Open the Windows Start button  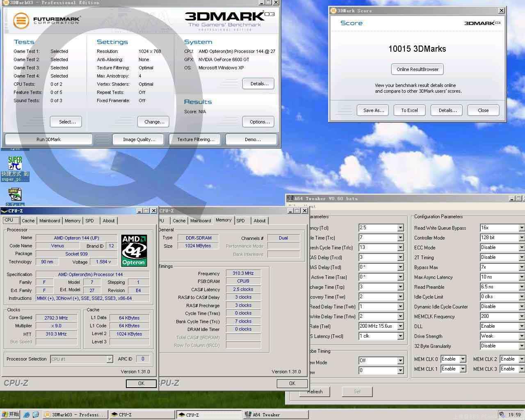(x=10, y=414)
